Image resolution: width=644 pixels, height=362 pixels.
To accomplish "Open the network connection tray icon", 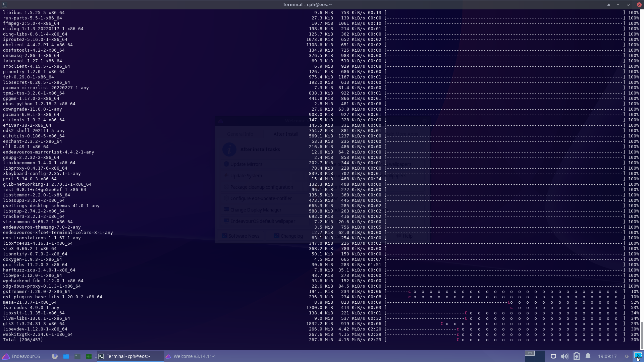I will click(553, 356).
